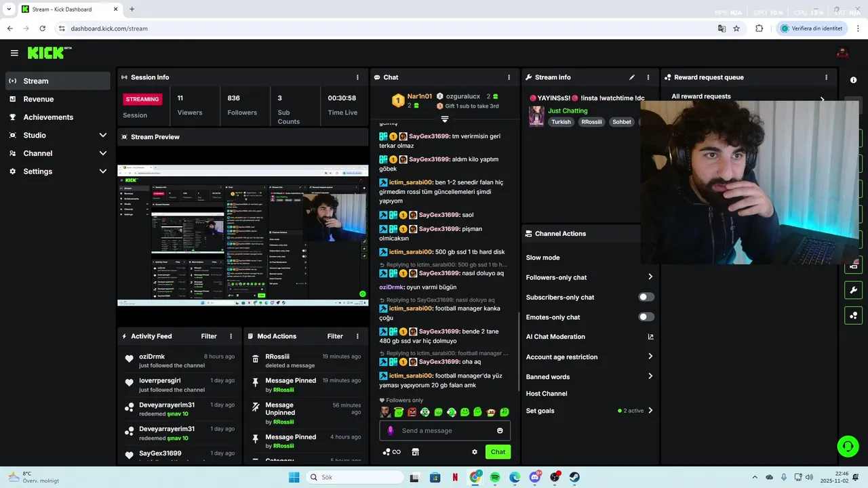Select the Turkish stream tag

coord(561,122)
